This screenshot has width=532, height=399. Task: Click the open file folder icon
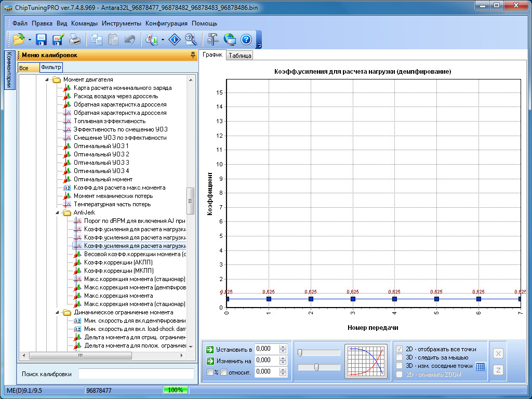coord(19,39)
